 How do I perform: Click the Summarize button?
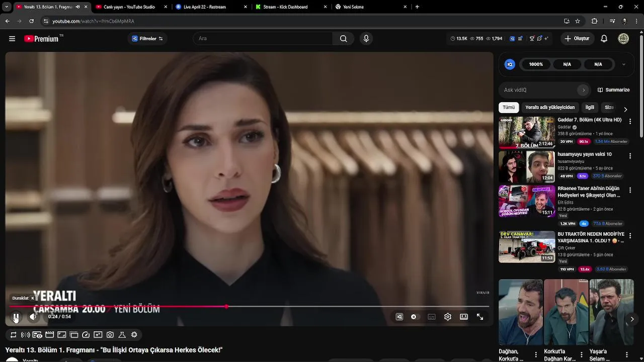coord(613,90)
